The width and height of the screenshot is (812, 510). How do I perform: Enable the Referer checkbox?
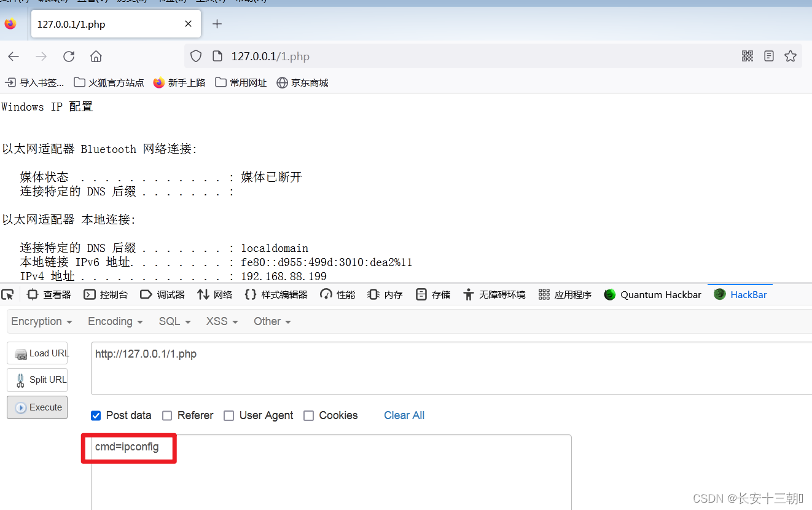pos(167,415)
